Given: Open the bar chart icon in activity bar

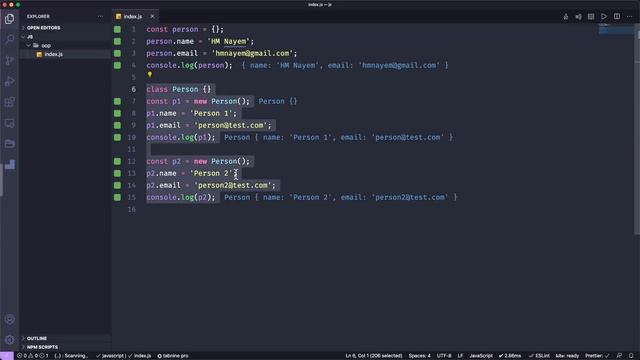Looking at the screenshot, I should (9, 164).
